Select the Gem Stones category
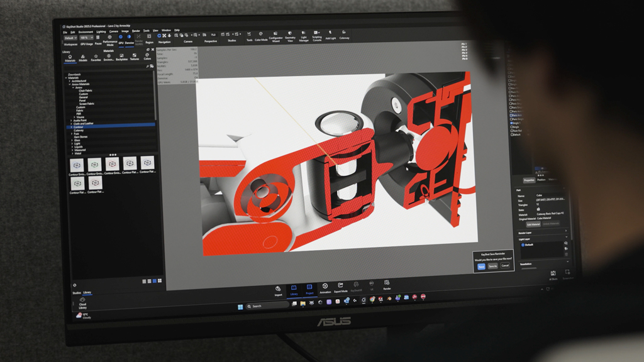This screenshot has height=362, width=644. point(81,136)
